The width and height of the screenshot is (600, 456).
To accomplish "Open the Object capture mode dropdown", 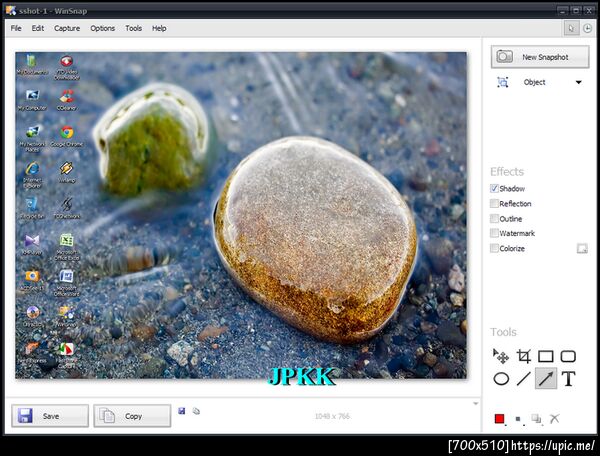I will tap(579, 82).
